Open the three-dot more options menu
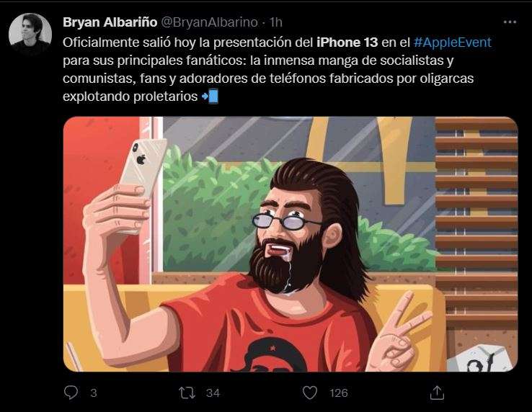The height and width of the screenshot is (412, 532). [510, 22]
